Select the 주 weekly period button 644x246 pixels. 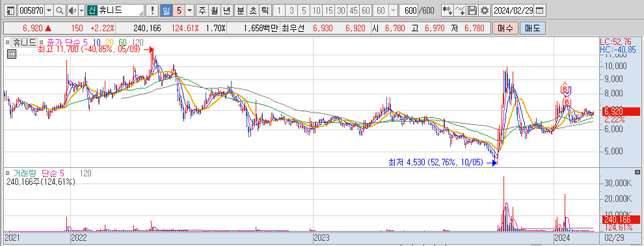[x=202, y=10]
